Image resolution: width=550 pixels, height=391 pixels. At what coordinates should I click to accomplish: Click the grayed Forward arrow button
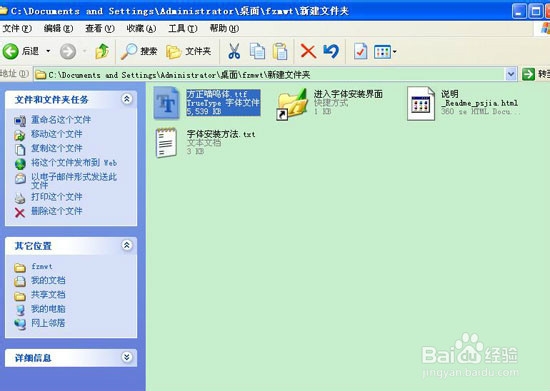coord(68,52)
